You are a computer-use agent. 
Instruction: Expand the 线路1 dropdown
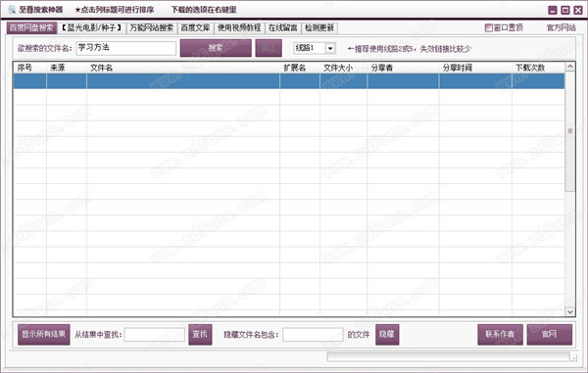tap(330, 48)
